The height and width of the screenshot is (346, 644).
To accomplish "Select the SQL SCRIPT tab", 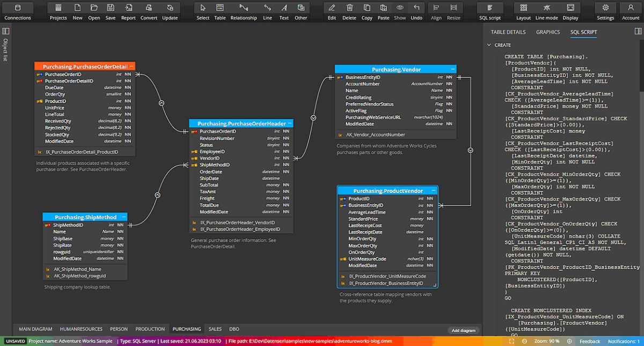I will [583, 32].
